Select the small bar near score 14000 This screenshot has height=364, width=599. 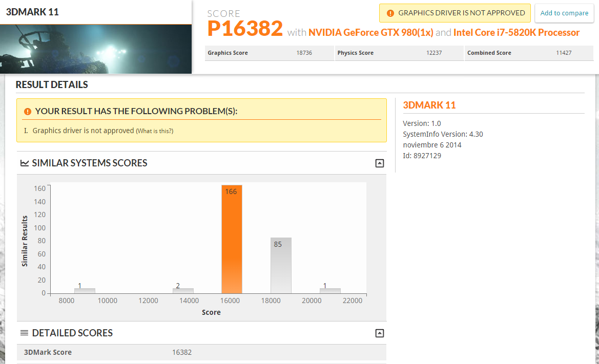pyautogui.click(x=183, y=291)
